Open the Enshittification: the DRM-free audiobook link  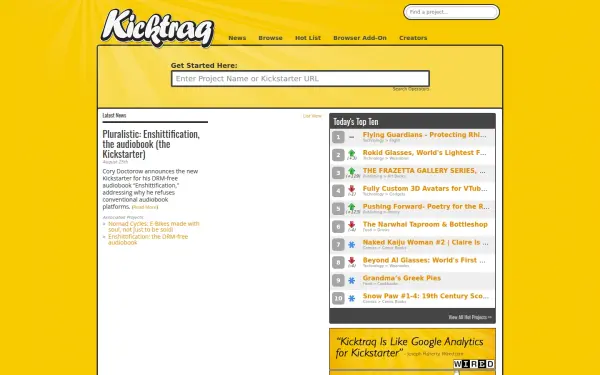[148, 240]
